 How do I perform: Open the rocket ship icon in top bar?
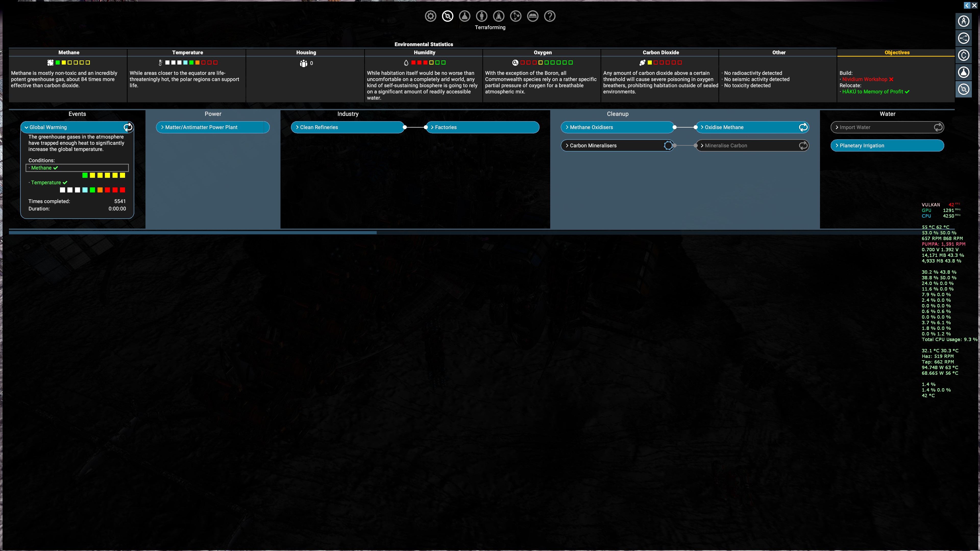pyautogui.click(x=499, y=16)
